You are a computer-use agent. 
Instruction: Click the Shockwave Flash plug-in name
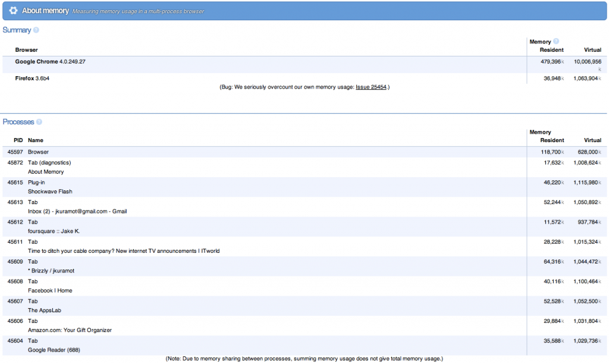pyautogui.click(x=50, y=192)
